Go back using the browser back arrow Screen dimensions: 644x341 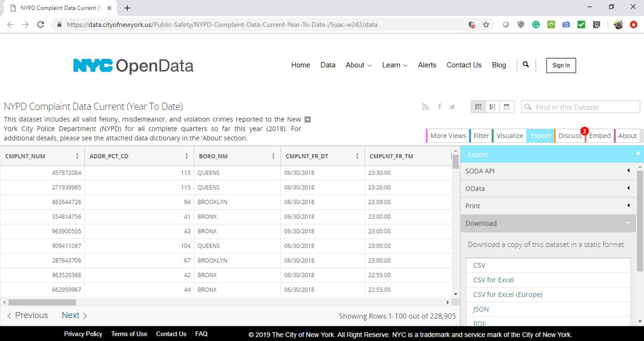point(10,25)
